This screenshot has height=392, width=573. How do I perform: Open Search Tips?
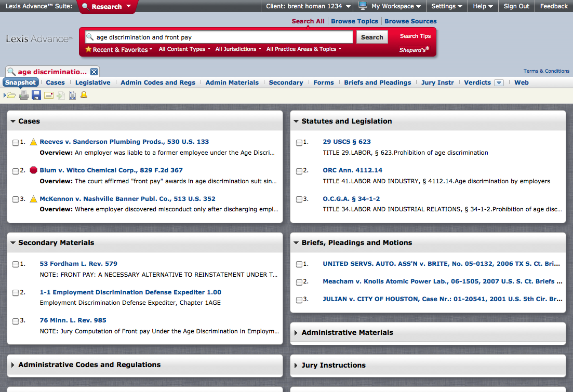[x=415, y=36]
